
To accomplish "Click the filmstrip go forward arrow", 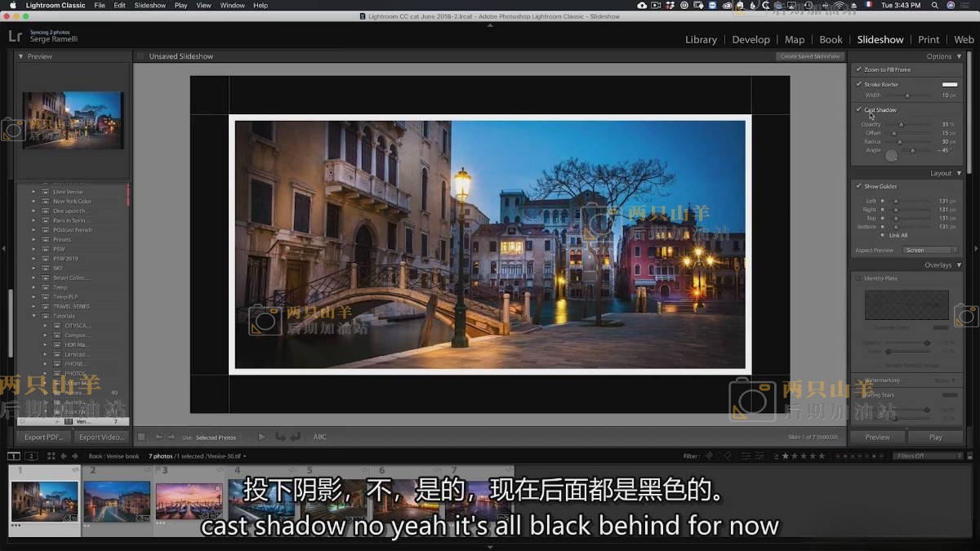I will [75, 456].
